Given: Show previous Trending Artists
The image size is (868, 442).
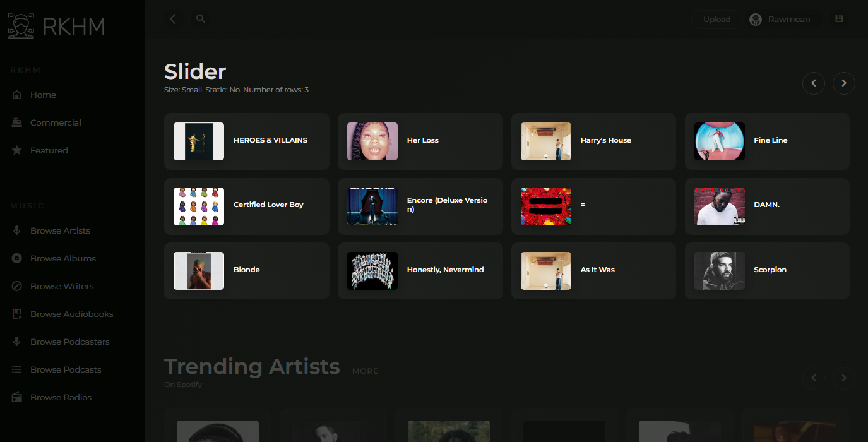Looking at the screenshot, I should pos(814,378).
